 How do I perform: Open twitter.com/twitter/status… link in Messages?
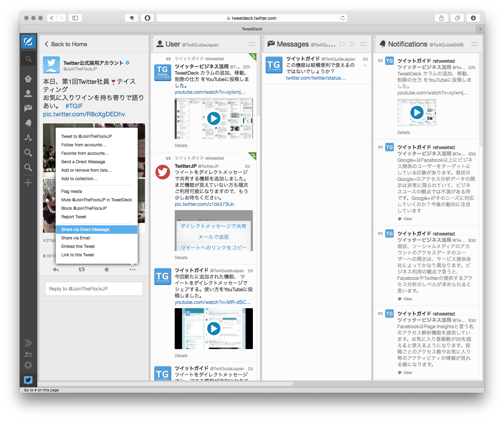(x=316, y=78)
